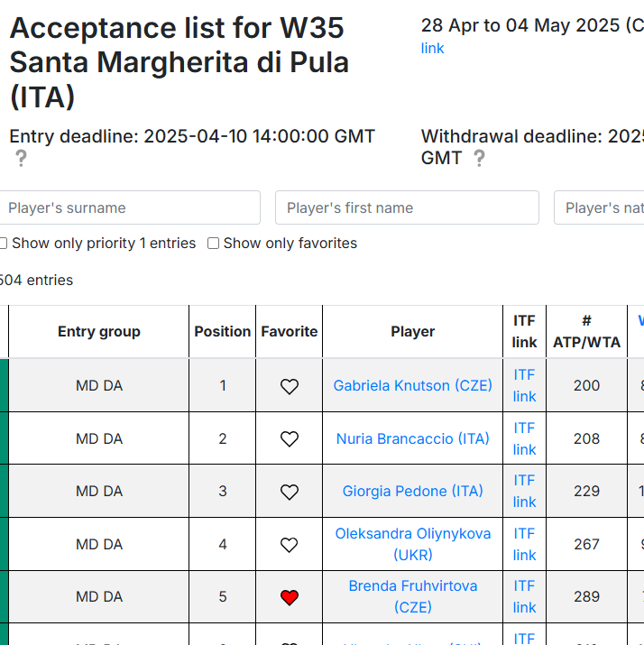644x645 pixels.
Task: Open entry deadline help question mark
Action: pos(21,159)
